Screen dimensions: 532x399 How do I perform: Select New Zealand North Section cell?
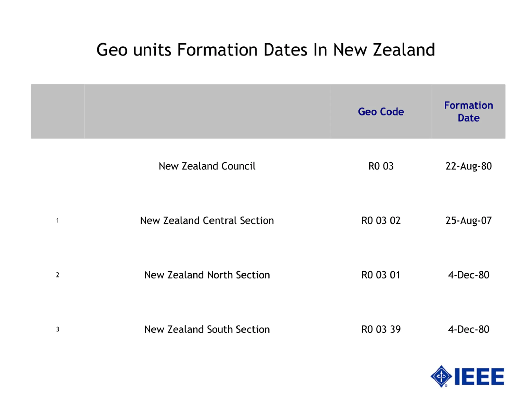tap(207, 275)
